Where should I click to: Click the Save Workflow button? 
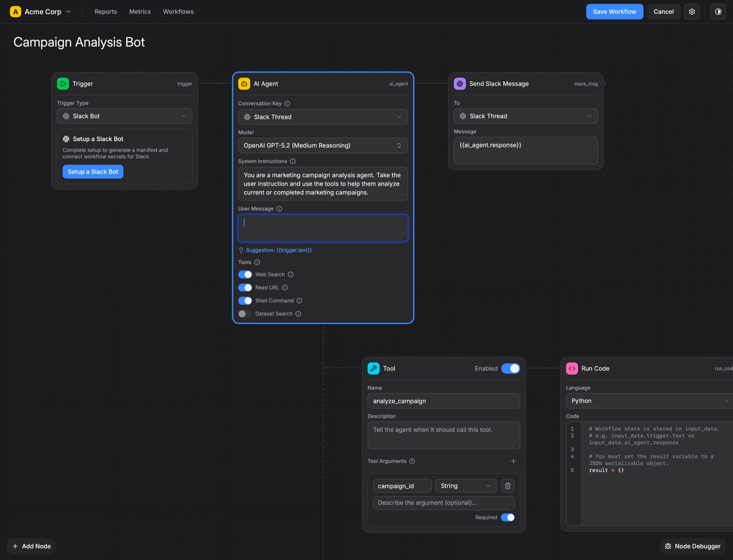click(614, 12)
